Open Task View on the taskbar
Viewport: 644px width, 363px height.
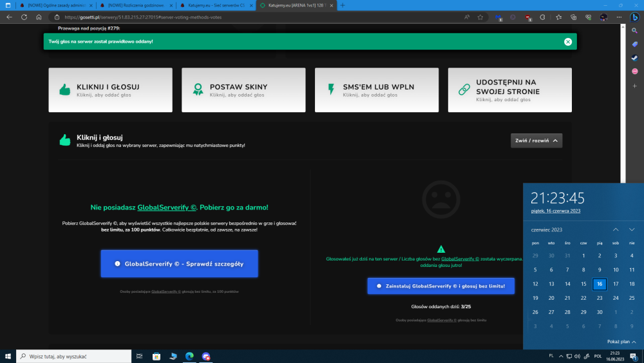(139, 357)
